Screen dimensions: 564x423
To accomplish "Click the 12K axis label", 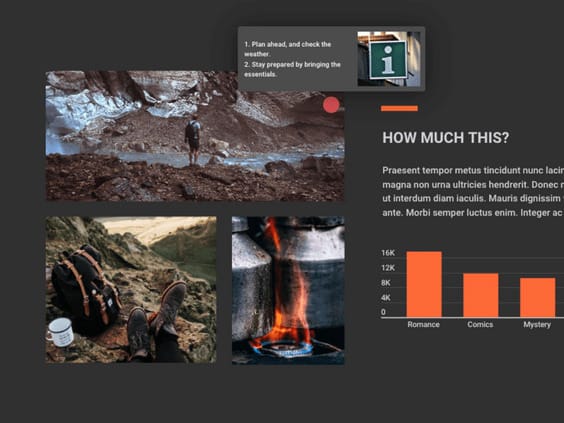I will (x=388, y=268).
